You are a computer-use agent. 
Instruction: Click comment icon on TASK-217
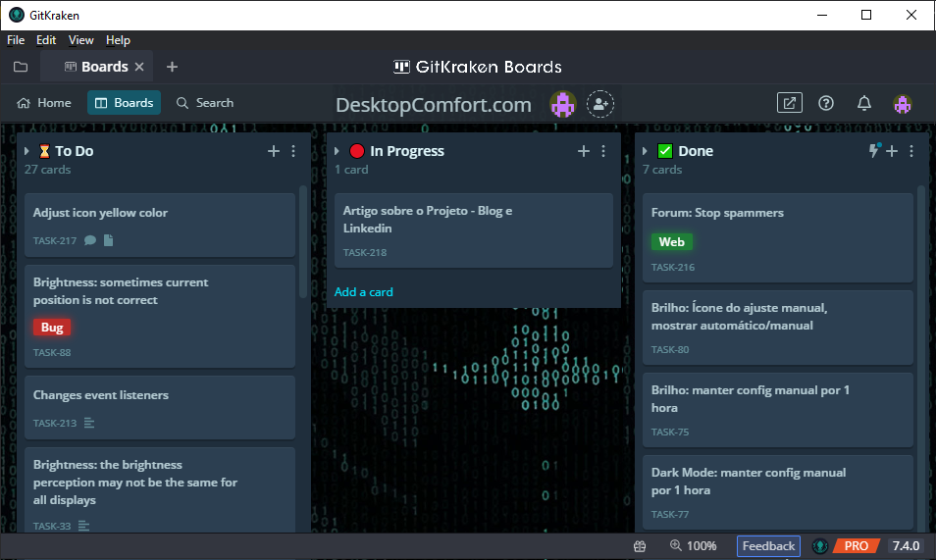tap(90, 240)
